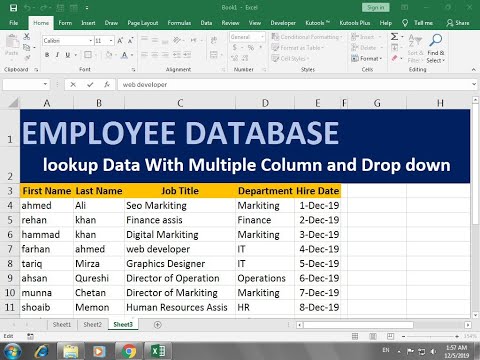The image size is (480, 360).
Task: Switch to the Developer tab
Action: (x=283, y=23)
